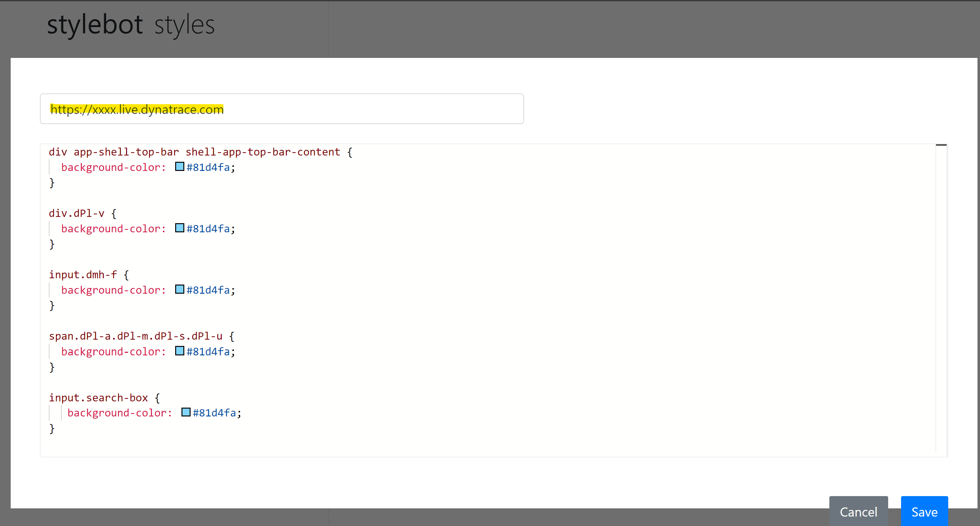980x526 pixels.
Task: Click background-color property in app-shell-top-bar rule
Action: pos(113,167)
